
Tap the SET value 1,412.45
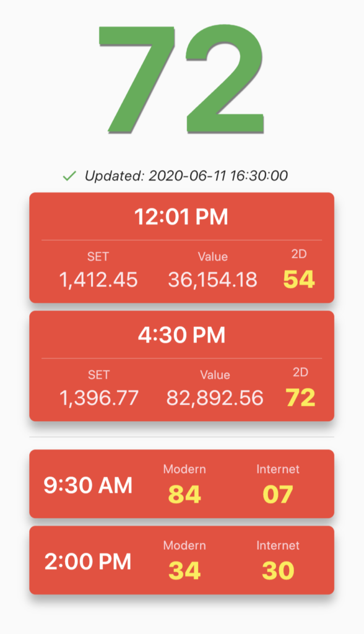[98, 280]
